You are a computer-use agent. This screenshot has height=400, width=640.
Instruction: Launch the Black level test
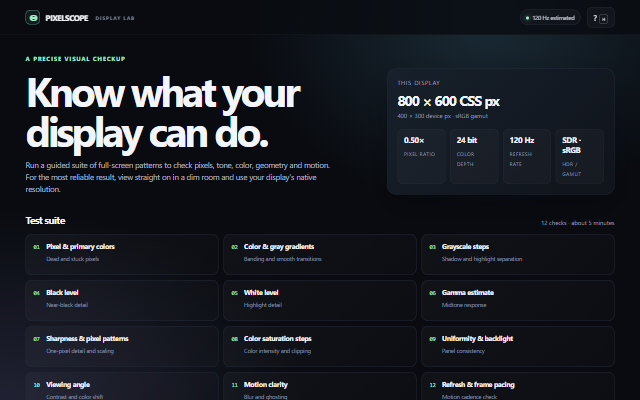click(x=122, y=300)
